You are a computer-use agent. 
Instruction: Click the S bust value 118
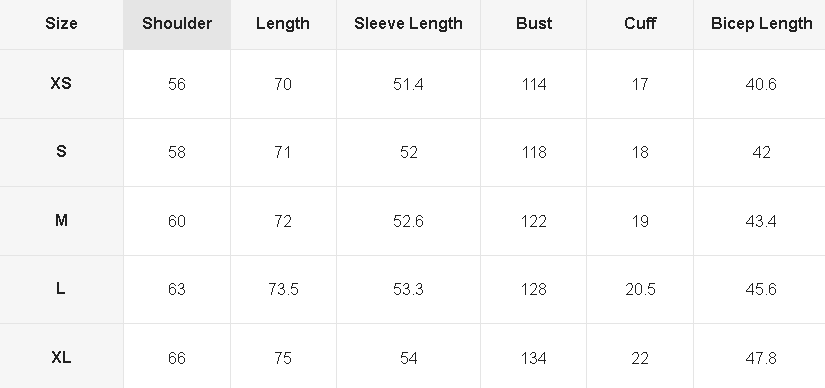tap(534, 153)
